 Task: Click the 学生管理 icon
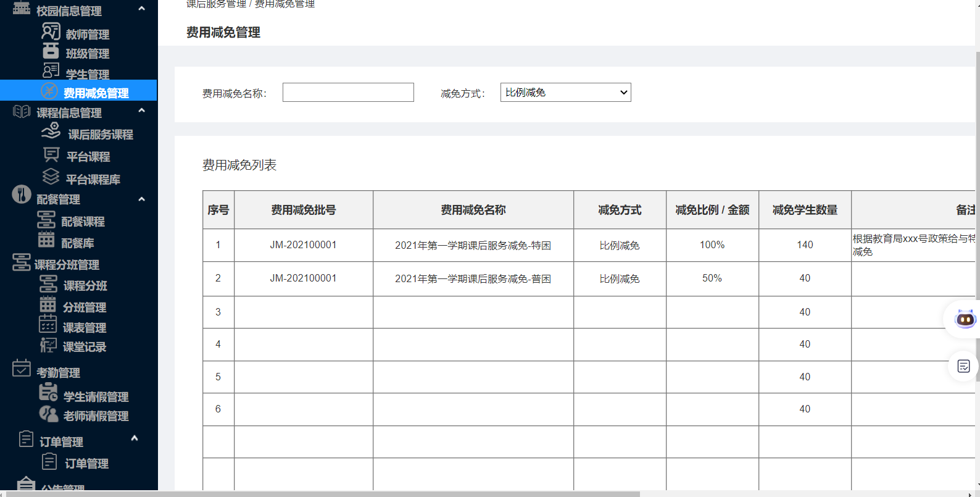51,70
